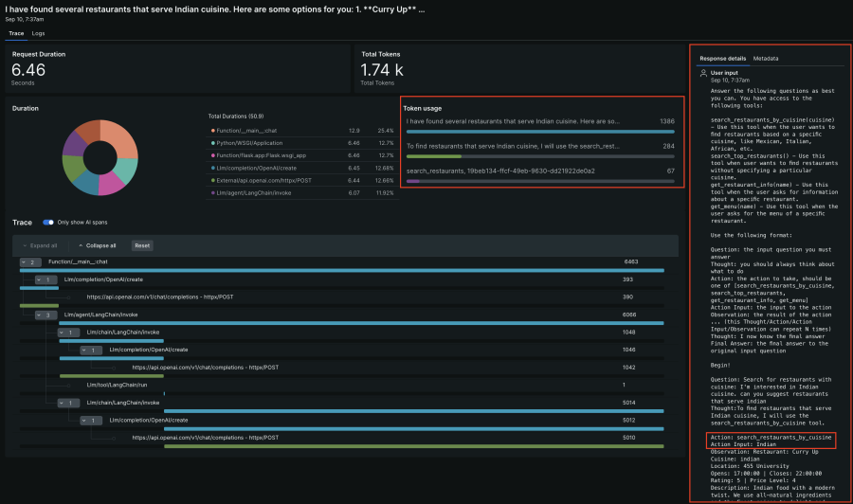
Task: Click the Collapse all button
Action: [x=100, y=245]
